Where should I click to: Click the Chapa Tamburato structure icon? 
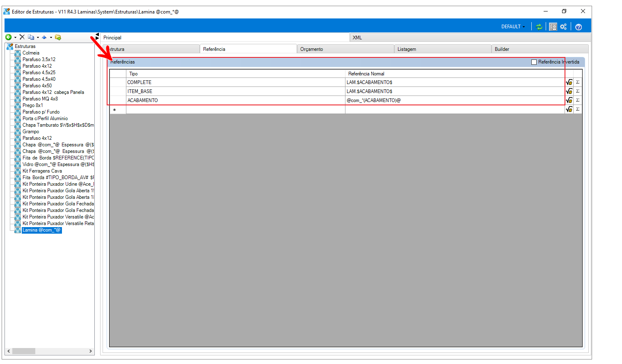pos(18,125)
